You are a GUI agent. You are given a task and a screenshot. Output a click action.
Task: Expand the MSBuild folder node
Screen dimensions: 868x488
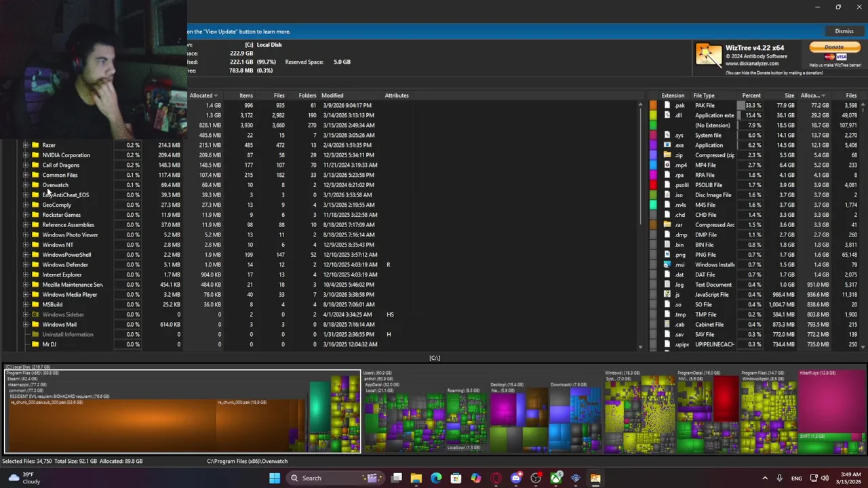[26, 304]
